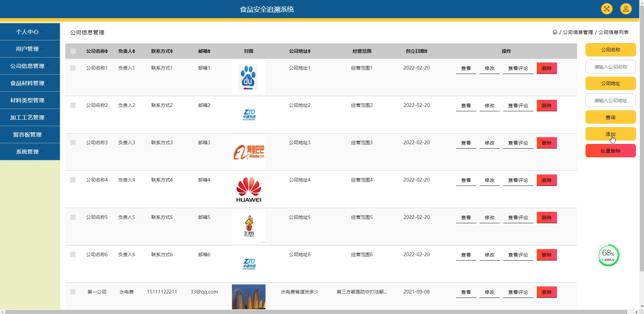Click 修改 for 公司名称2
This screenshot has width=644, height=314.
489,106
